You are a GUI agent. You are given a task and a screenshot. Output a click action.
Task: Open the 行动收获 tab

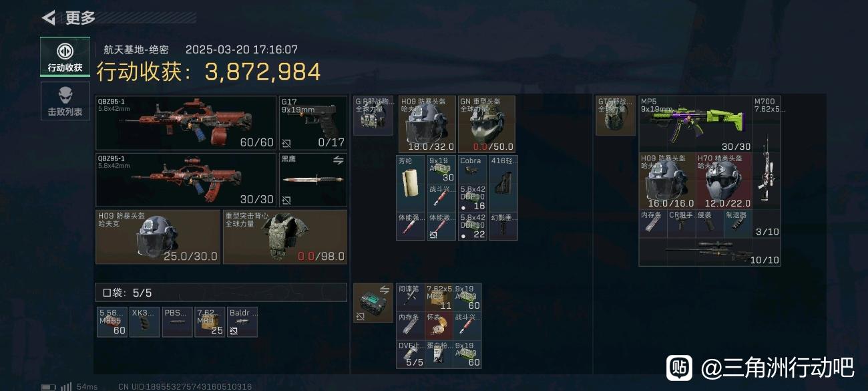(x=65, y=57)
